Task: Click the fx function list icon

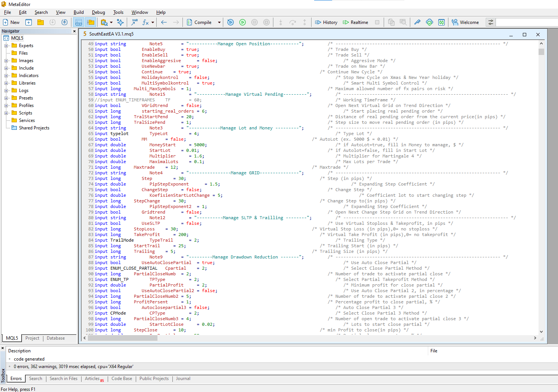Action: click(145, 22)
